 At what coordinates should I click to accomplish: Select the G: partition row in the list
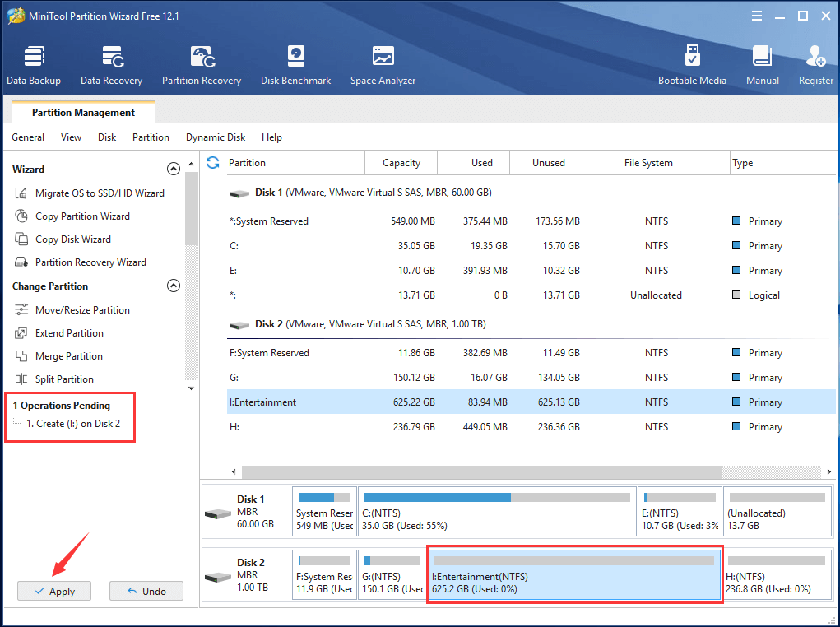tap(531, 378)
